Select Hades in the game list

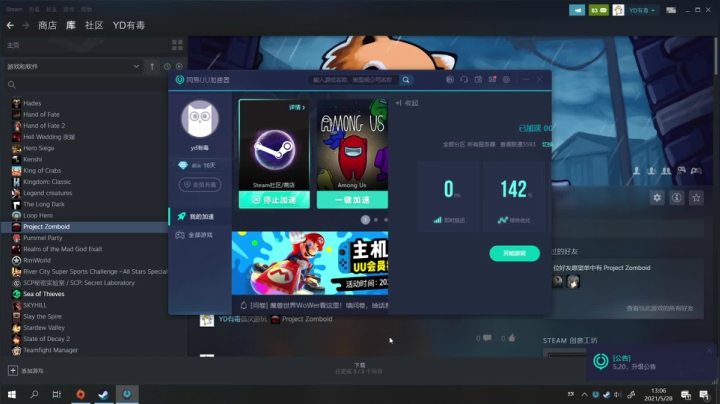[32, 103]
